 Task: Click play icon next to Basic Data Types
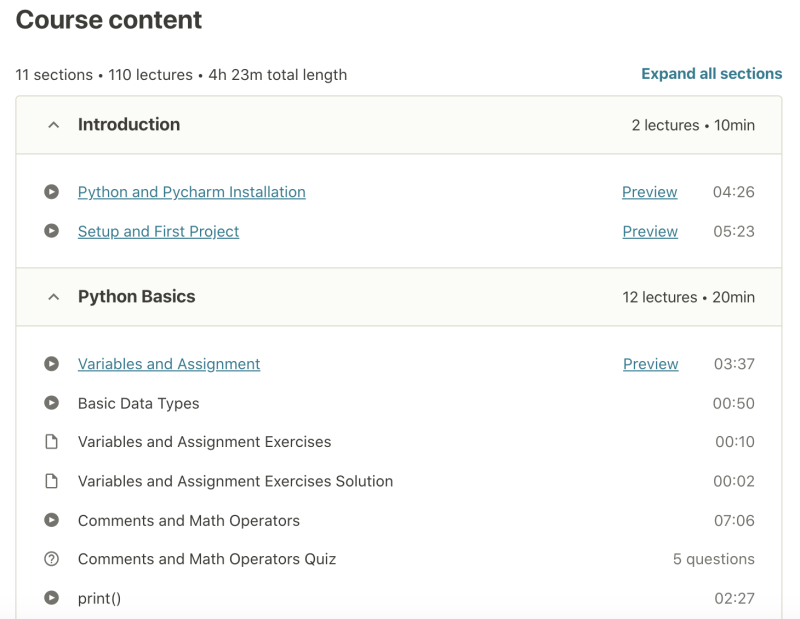coord(52,403)
